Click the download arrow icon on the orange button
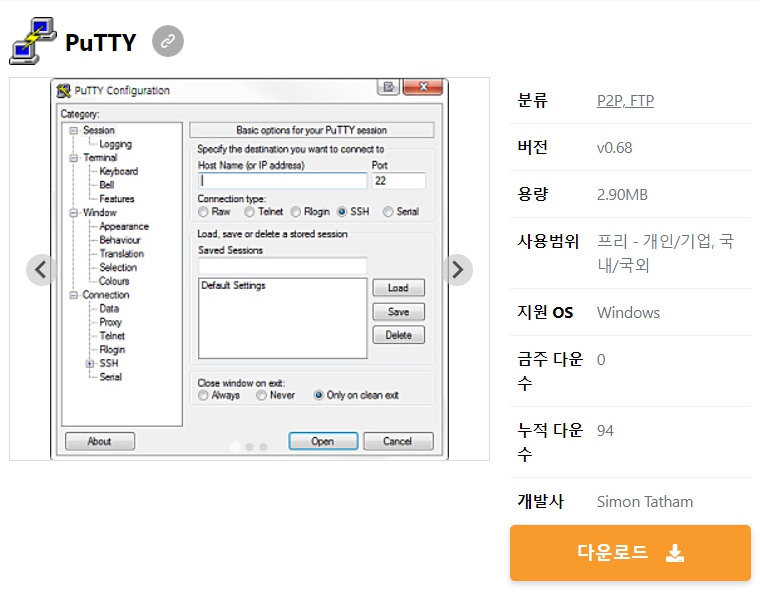Screen dimensions: 760x596 (x=675, y=553)
